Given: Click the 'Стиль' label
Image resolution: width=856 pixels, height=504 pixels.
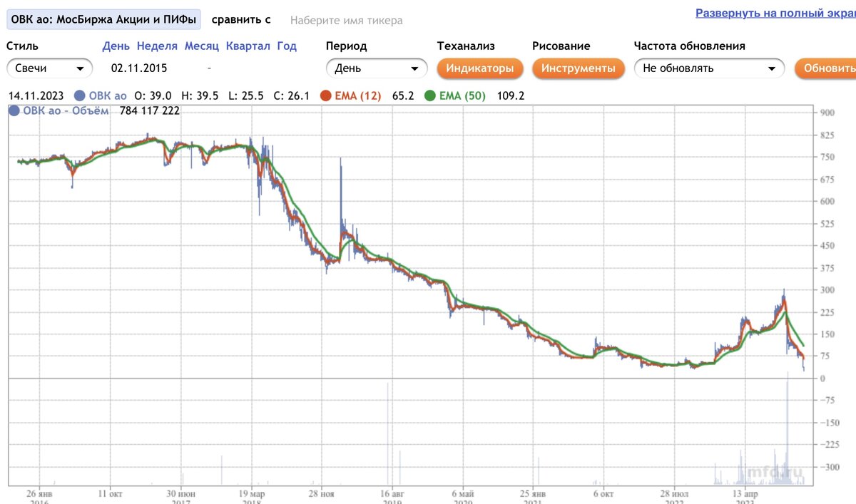Looking at the screenshot, I should click(23, 46).
